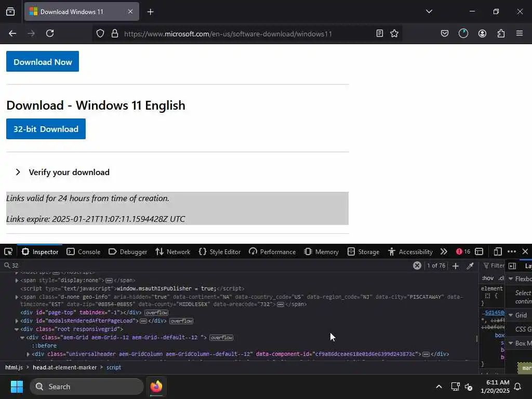Viewport: 532px width, 399px height.
Task: Open the Windows Start menu
Action: click(17, 387)
